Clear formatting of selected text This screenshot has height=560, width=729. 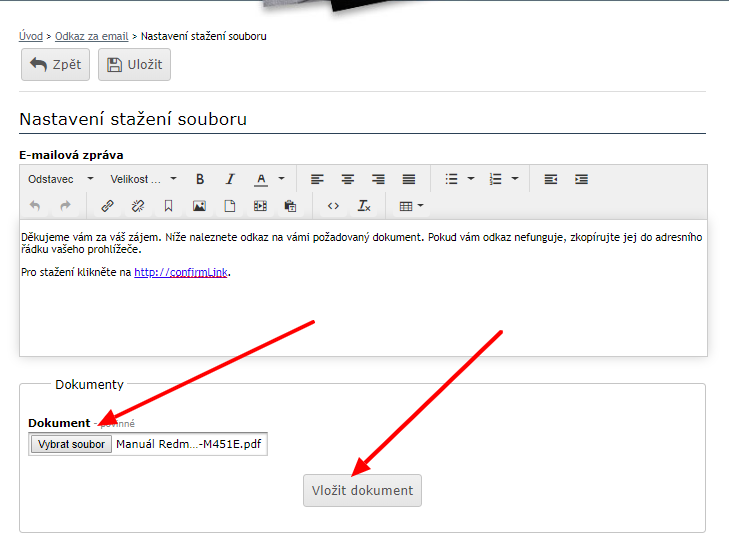tap(365, 206)
